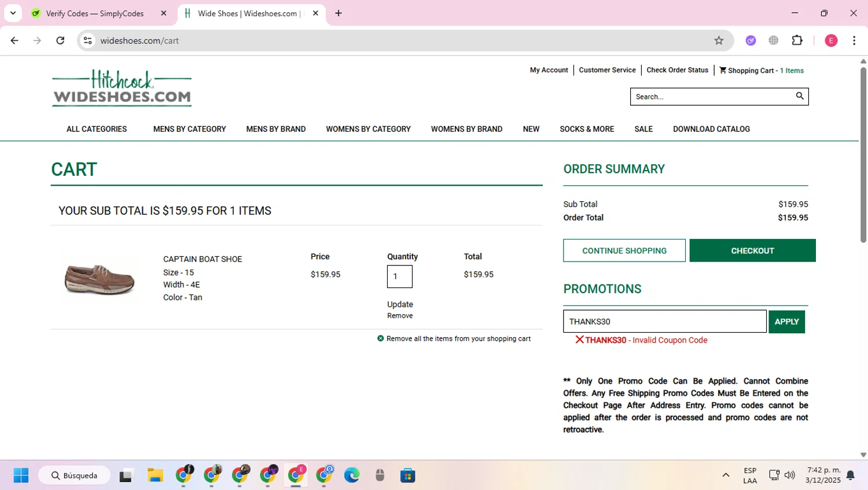Open the clock showing 7:42 p. m.
The width and height of the screenshot is (868, 490).
tap(823, 475)
